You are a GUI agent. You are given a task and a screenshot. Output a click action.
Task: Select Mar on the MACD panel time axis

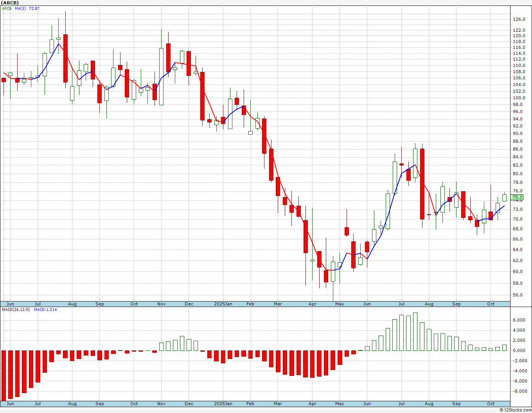tap(278, 404)
